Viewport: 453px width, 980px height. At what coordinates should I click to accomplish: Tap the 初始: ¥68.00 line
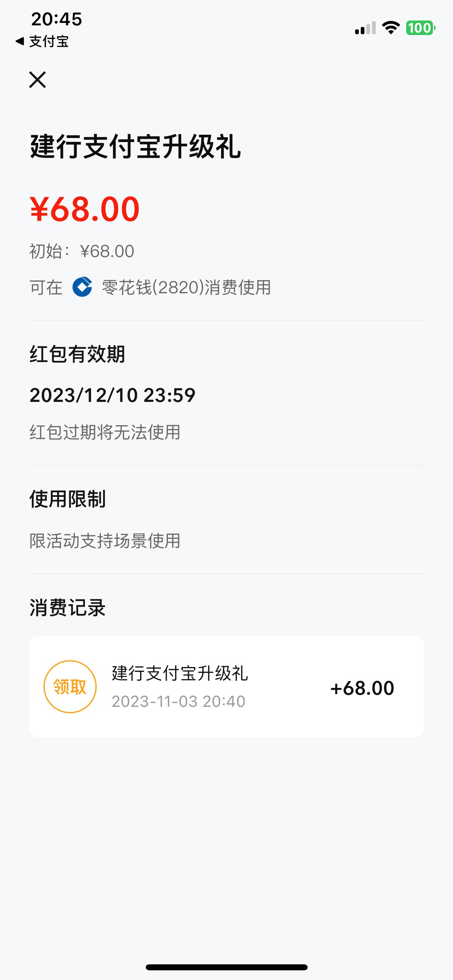point(82,251)
